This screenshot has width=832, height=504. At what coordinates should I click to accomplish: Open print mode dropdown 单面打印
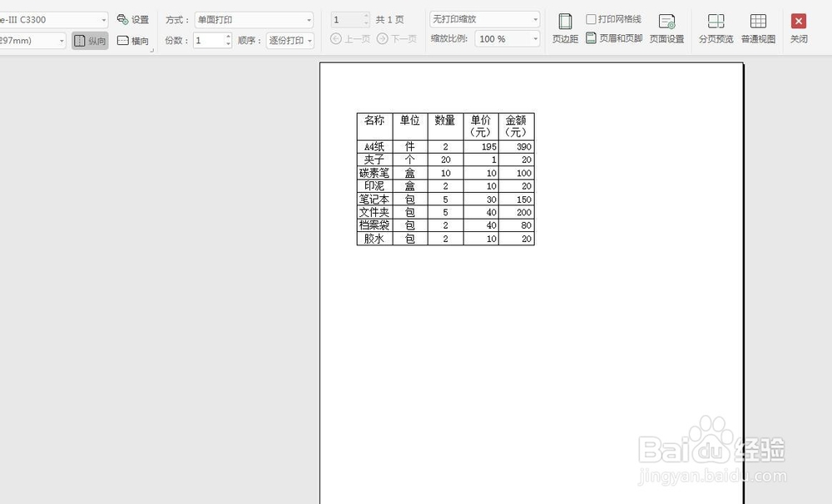[254, 20]
